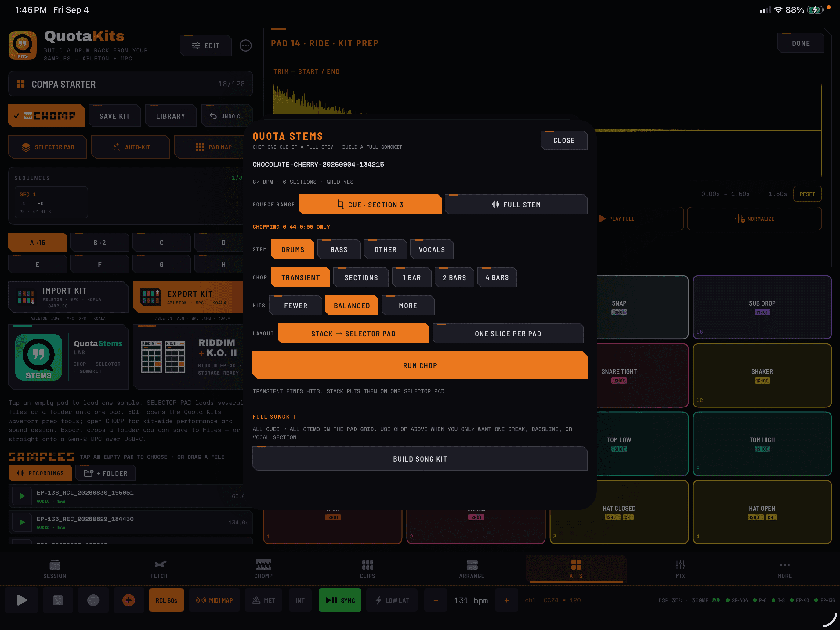Tap the Build Song Kit button
Image resolution: width=840 pixels, height=630 pixels.
pyautogui.click(x=420, y=458)
